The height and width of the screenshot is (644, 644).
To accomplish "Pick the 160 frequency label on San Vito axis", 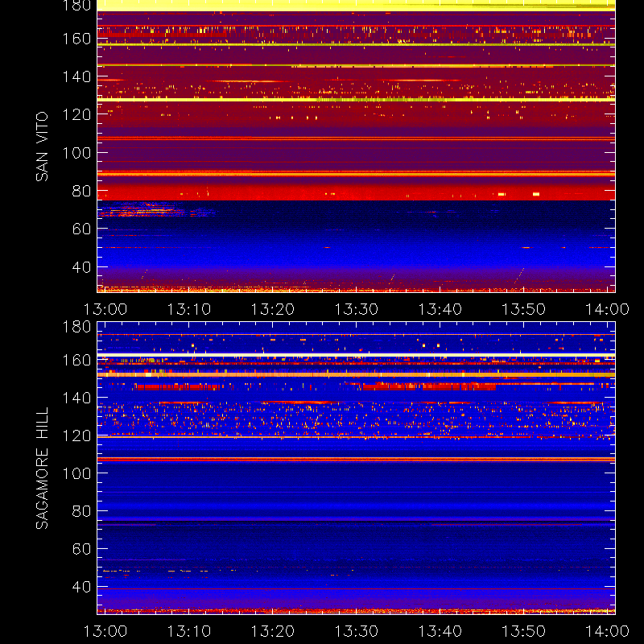I will pos(76,39).
